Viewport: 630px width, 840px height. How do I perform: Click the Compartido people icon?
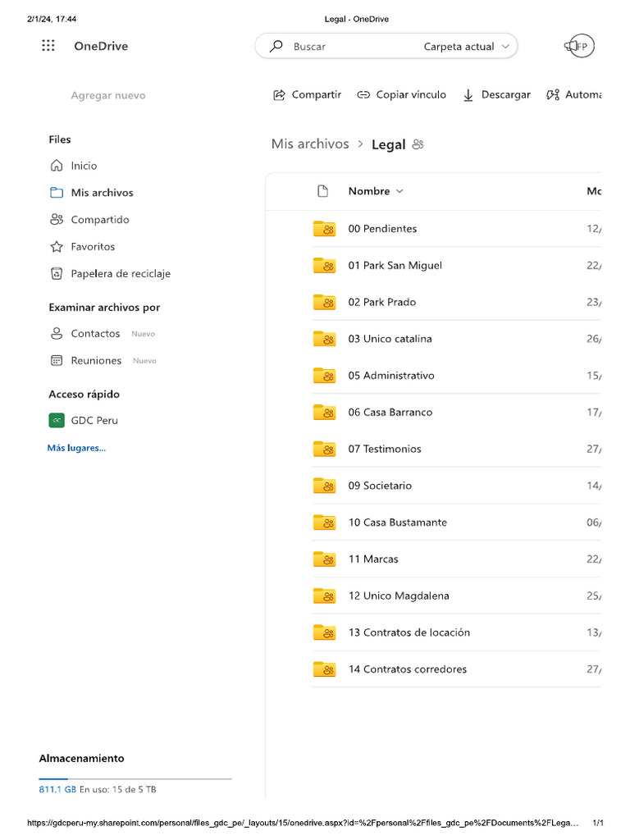coord(57,219)
